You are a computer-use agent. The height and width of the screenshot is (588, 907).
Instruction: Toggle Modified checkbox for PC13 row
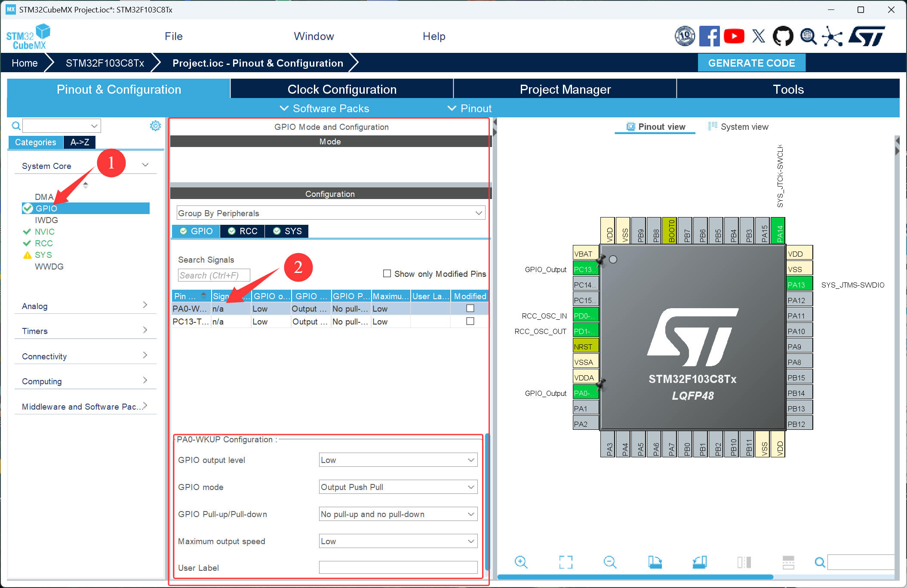[x=470, y=321]
